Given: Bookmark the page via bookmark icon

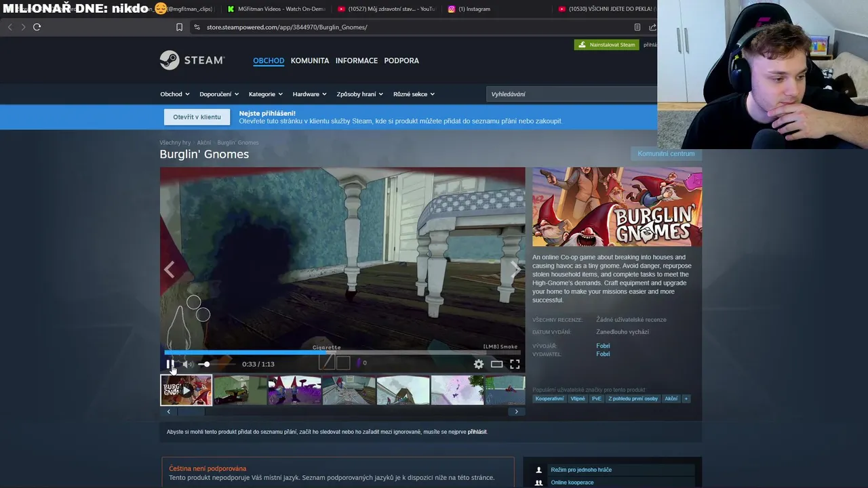Looking at the screenshot, I should [x=179, y=27].
